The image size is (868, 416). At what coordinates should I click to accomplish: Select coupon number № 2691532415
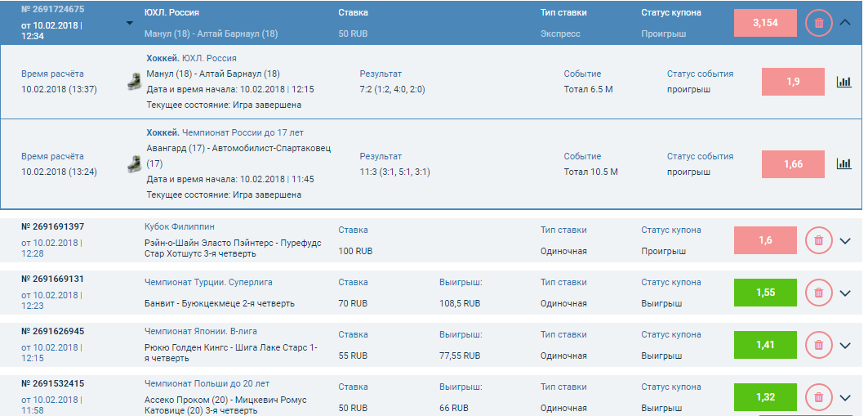[52, 383]
